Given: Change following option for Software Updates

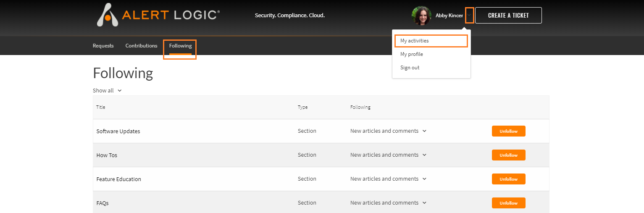Looking at the screenshot, I should click(389, 131).
